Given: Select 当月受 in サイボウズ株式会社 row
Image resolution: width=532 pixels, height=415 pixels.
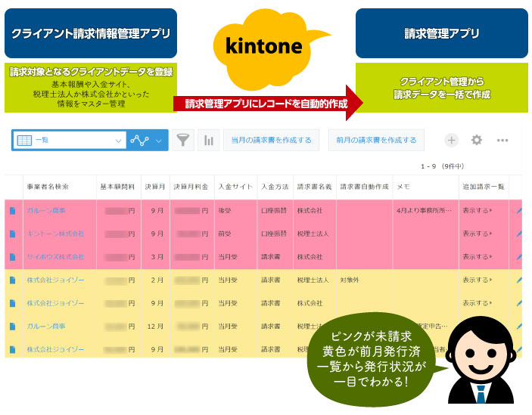Looking at the screenshot, I should click(228, 256).
